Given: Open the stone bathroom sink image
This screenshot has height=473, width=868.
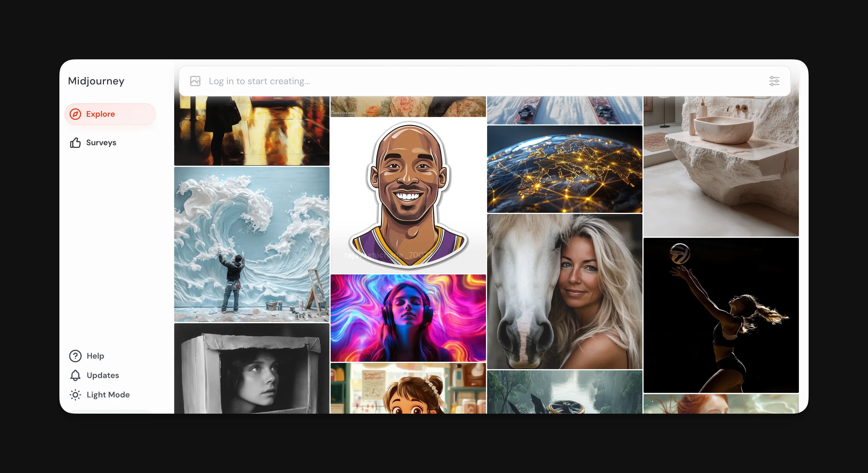Looking at the screenshot, I should tap(721, 167).
